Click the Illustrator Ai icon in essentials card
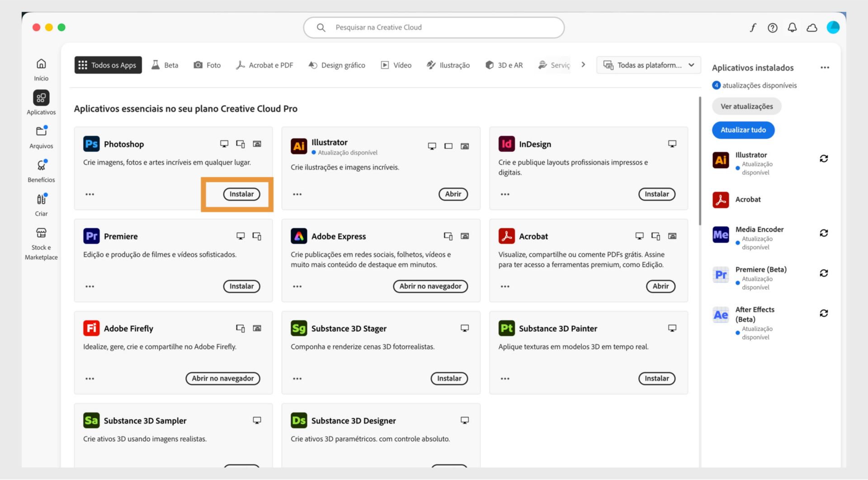The height and width of the screenshot is (480, 868). pyautogui.click(x=299, y=146)
